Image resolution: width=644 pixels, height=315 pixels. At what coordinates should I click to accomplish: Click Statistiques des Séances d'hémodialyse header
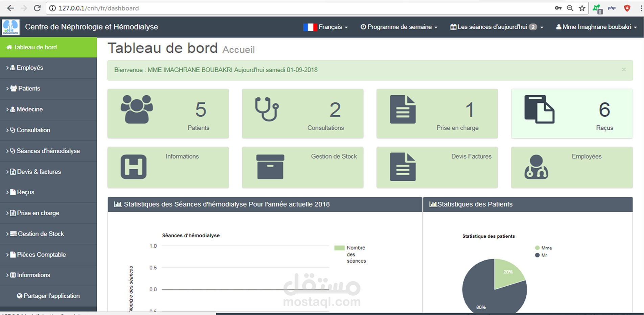tap(265, 204)
